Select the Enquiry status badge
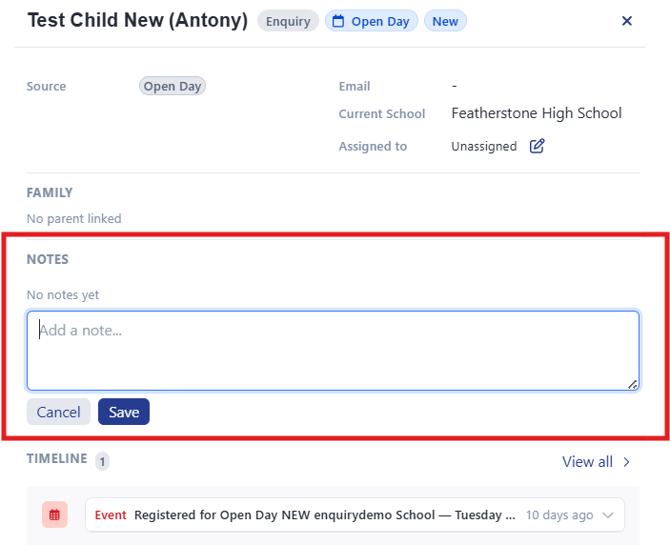The width and height of the screenshot is (670, 545). (x=288, y=21)
